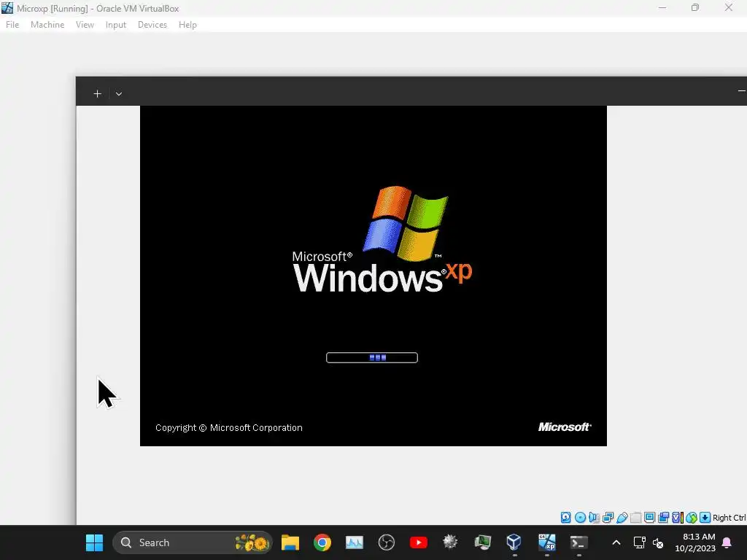Click the hard disk activity status icon

pos(565,518)
